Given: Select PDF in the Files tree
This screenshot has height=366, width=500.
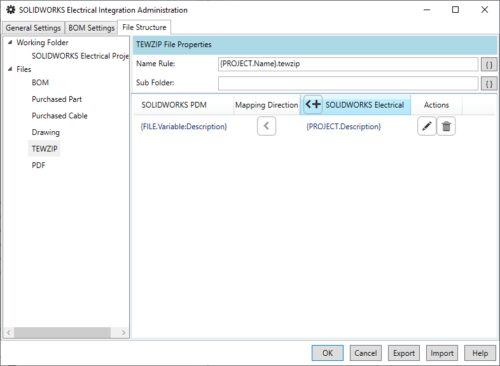Looking at the screenshot, I should pyautogui.click(x=38, y=165).
